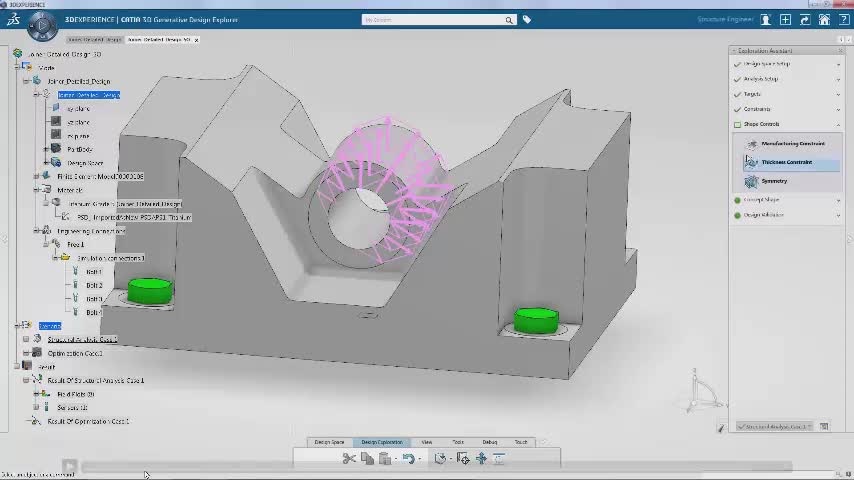Switch to the View tab

tap(426, 442)
